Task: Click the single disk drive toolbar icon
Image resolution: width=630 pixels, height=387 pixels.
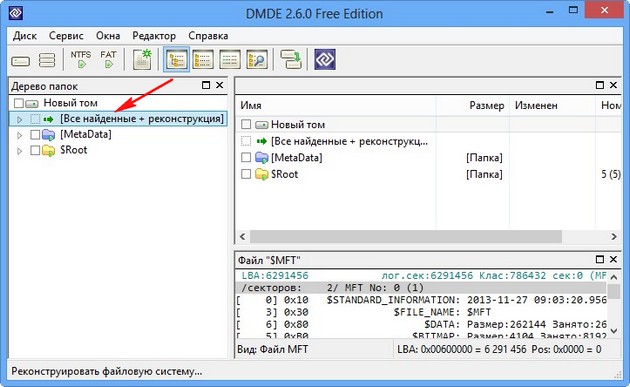Action: click(x=20, y=61)
